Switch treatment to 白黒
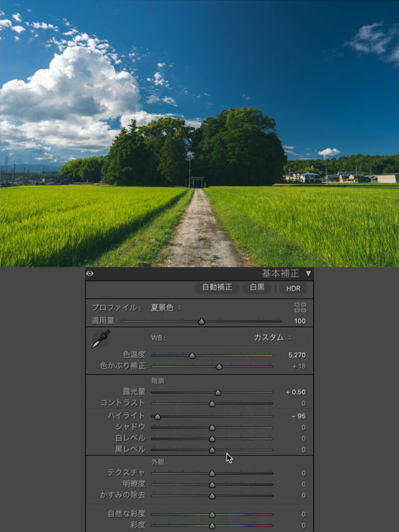Viewport: 399px width, 532px height. click(257, 287)
